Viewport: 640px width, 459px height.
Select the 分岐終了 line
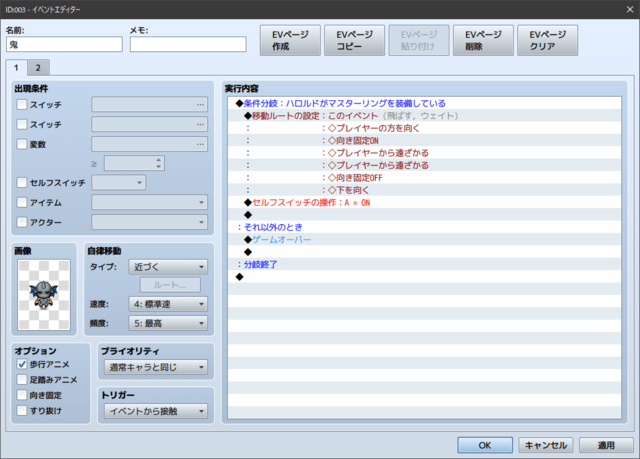tap(424, 264)
